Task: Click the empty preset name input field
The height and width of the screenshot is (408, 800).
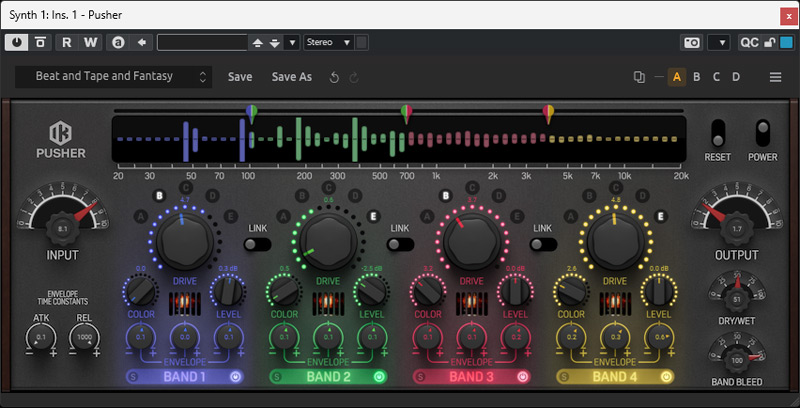Action: click(x=203, y=43)
